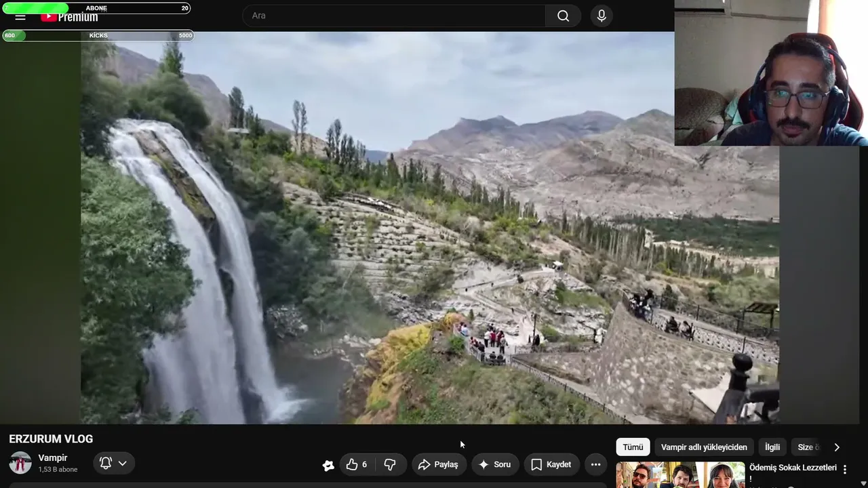Viewport: 868px width, 488px height.
Task: Dislike the video with thumbs-down
Action: [390, 464]
